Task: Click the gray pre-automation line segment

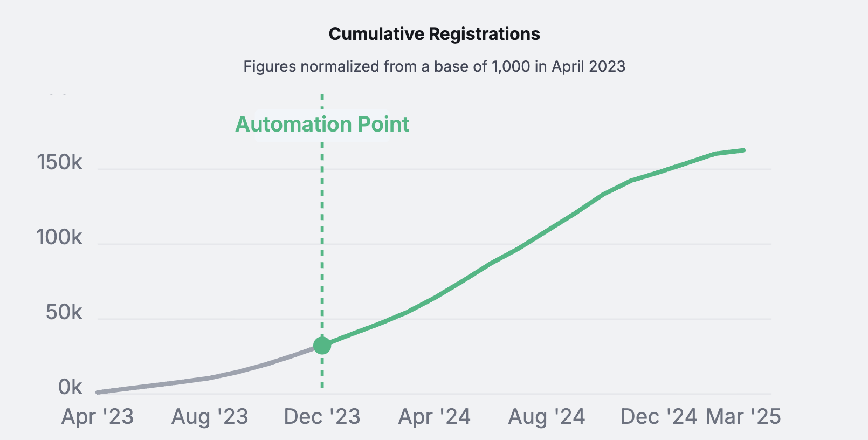Action: point(210,378)
